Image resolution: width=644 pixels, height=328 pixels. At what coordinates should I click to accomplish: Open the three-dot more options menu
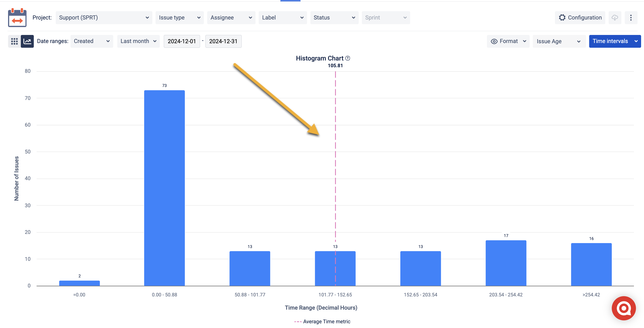coord(631,17)
